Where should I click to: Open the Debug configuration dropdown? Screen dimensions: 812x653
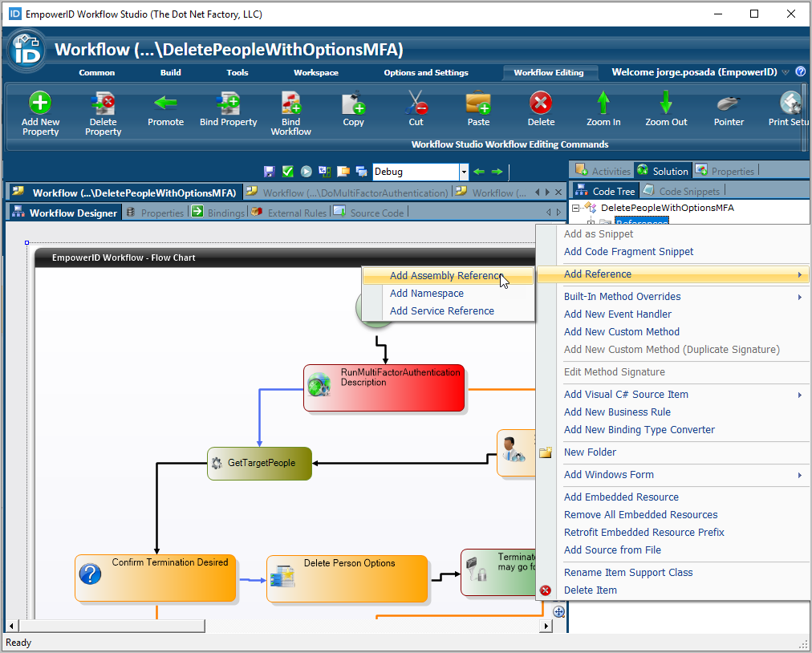[x=463, y=172]
